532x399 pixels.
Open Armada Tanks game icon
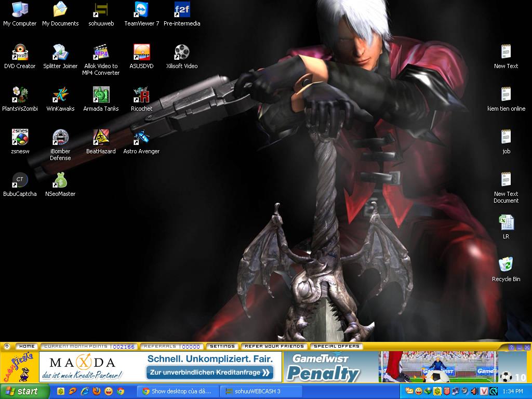pos(101,99)
